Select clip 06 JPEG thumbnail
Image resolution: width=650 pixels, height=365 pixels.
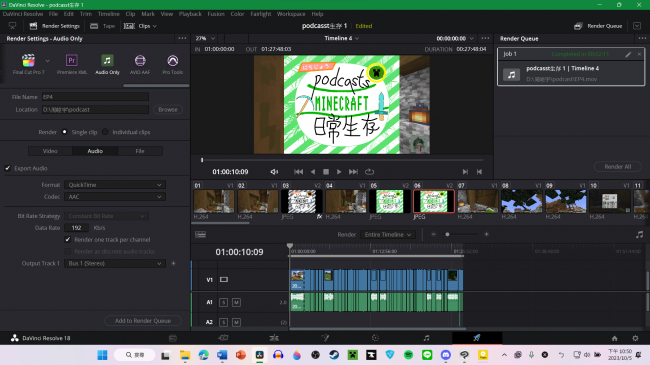pyautogui.click(x=434, y=202)
